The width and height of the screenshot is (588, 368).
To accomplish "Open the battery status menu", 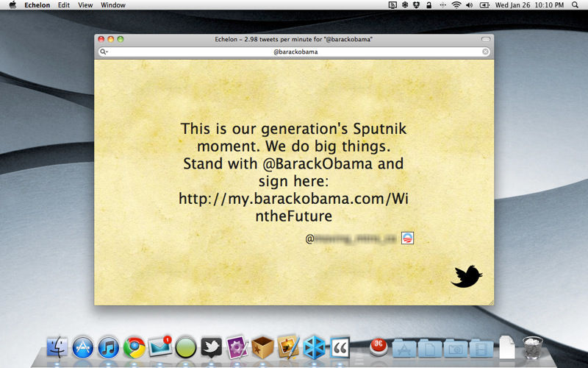I will [x=484, y=5].
